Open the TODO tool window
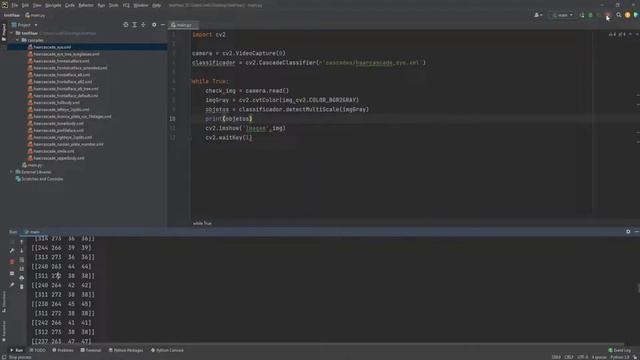 click(x=38, y=350)
